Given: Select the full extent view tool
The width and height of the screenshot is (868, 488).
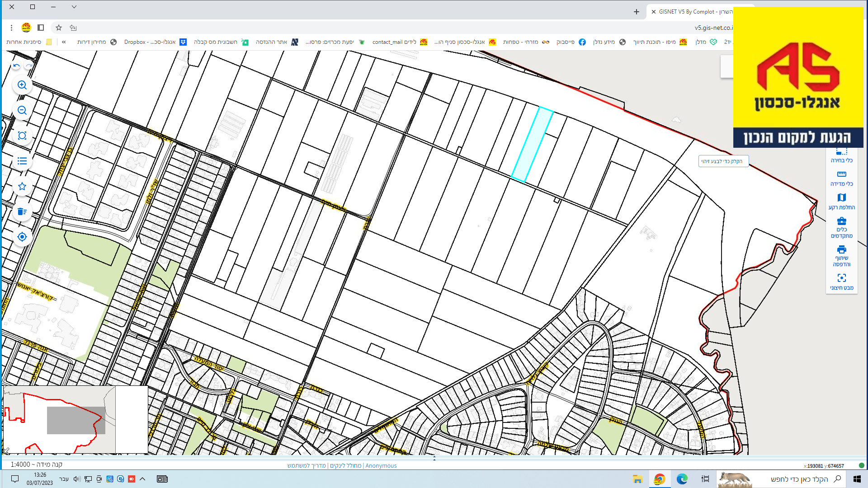Looking at the screenshot, I should coord(22,136).
